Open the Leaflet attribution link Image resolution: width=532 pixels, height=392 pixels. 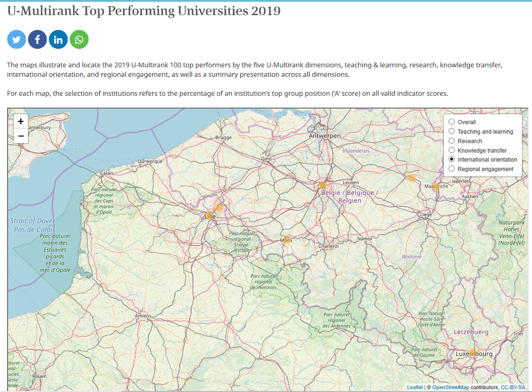(x=414, y=387)
